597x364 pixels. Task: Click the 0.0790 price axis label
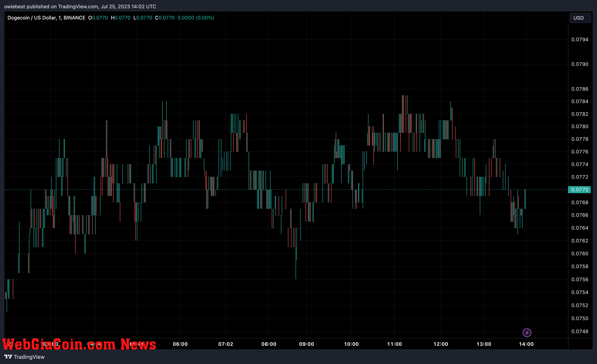[580, 64]
